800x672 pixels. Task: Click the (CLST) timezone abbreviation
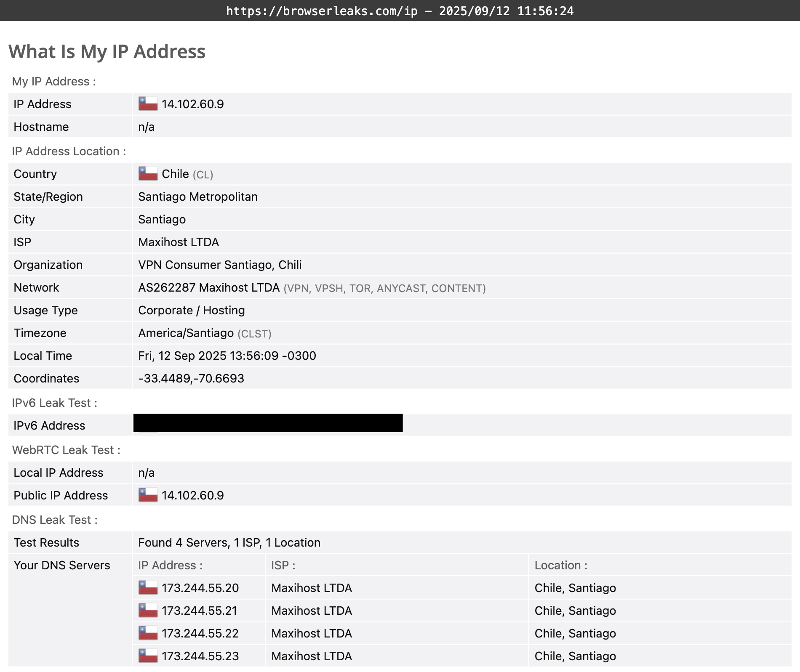pos(254,334)
